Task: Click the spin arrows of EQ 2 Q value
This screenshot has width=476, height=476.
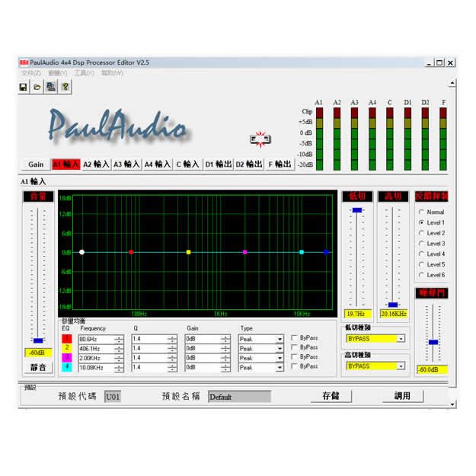Action: (172, 349)
